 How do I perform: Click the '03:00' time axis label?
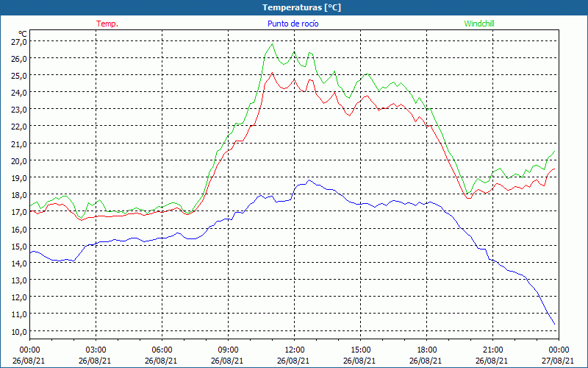96,350
